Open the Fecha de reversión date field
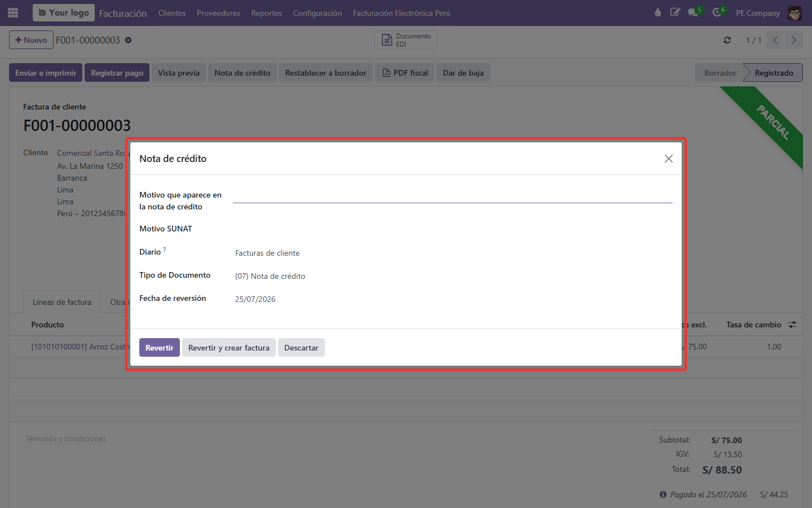Image resolution: width=812 pixels, height=508 pixels. click(x=453, y=299)
